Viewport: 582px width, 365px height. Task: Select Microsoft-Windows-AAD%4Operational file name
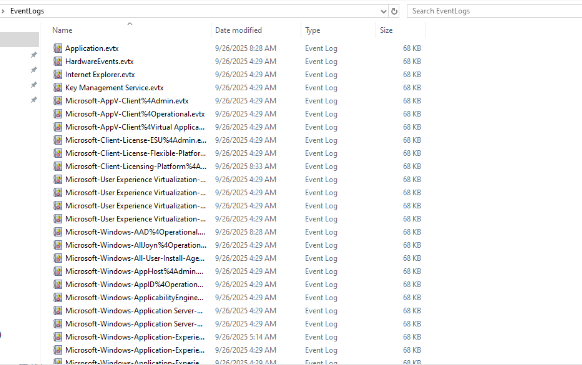click(135, 232)
